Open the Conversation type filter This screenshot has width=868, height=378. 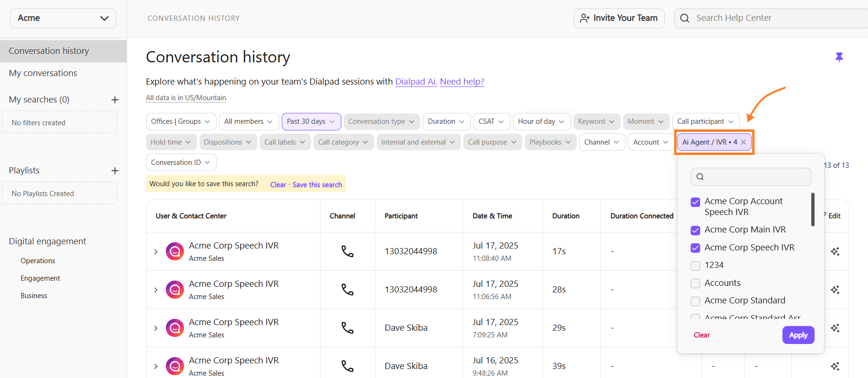point(382,121)
